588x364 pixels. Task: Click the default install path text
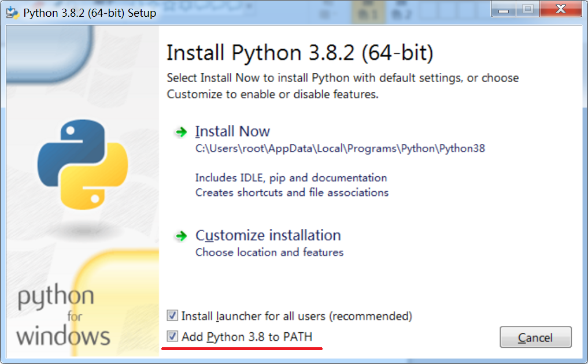(x=340, y=148)
